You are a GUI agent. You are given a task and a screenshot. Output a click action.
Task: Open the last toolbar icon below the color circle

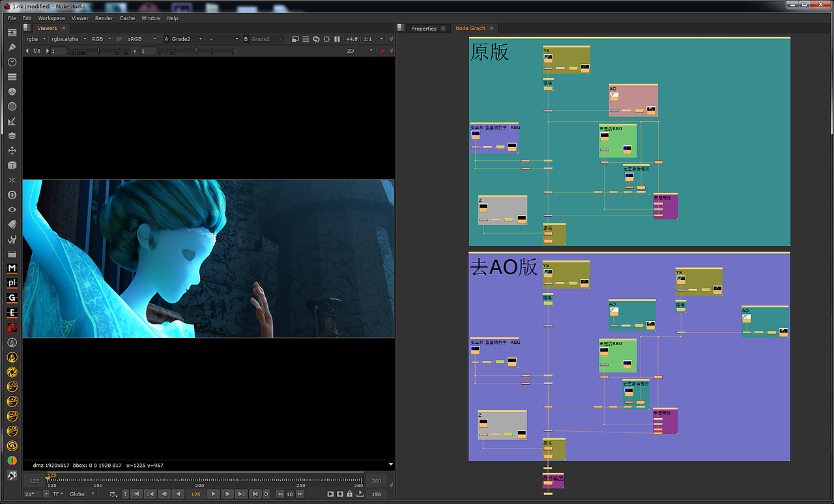point(12,475)
